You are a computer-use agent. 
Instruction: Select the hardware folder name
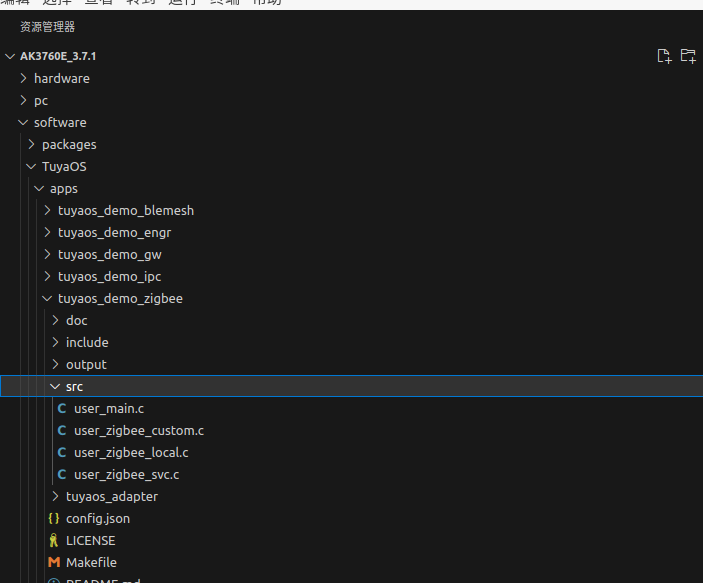click(62, 78)
